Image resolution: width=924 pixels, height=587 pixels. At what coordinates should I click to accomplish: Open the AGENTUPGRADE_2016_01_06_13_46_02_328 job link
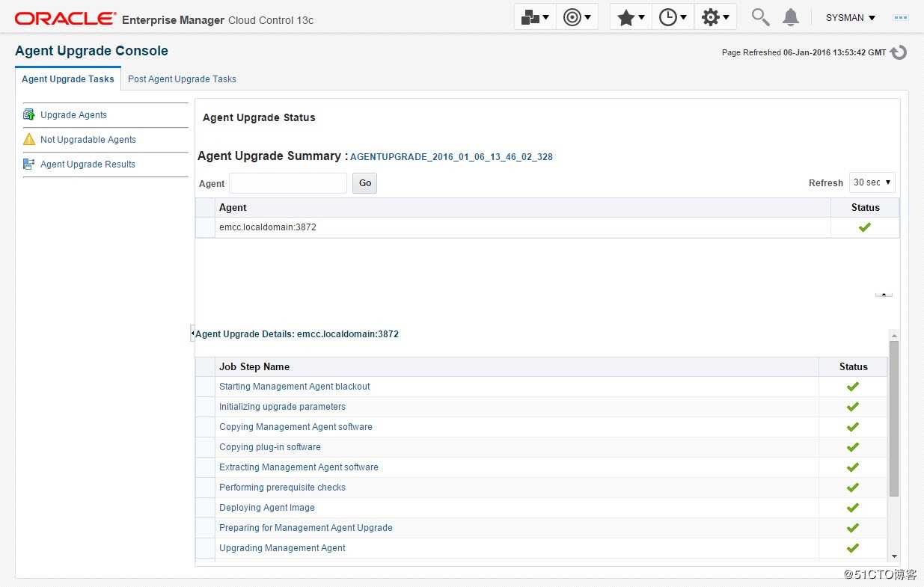(451, 157)
